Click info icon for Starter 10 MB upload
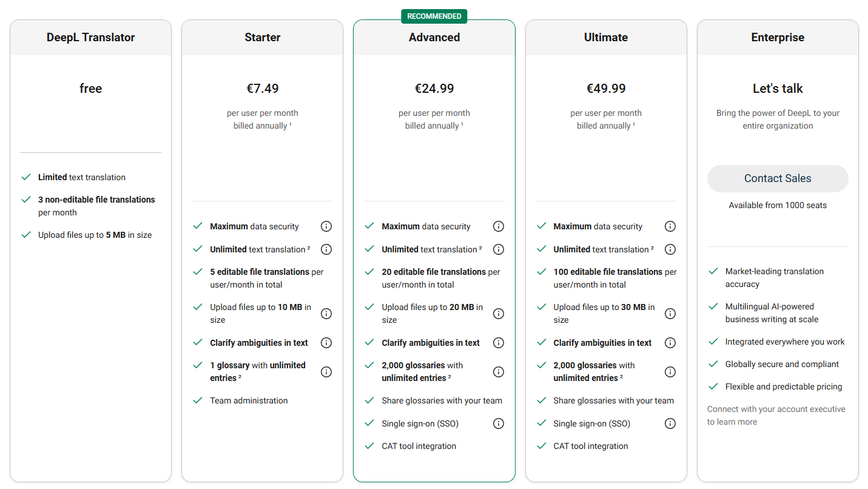This screenshot has height=489, width=868. tap(326, 314)
